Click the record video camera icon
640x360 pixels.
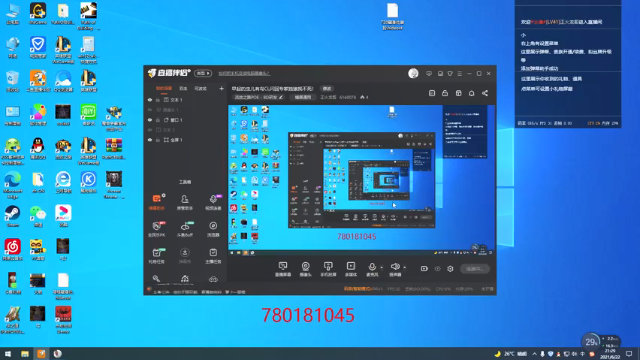click(424, 269)
